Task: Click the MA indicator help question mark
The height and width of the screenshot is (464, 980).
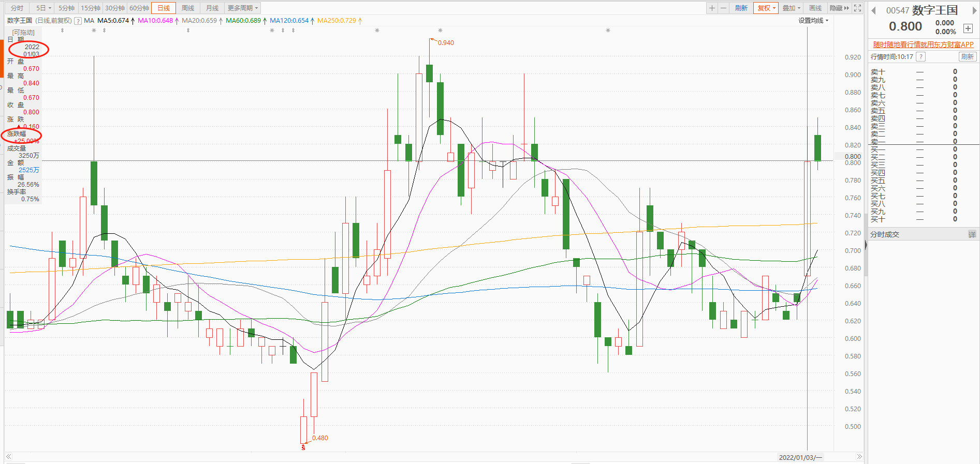Action: [x=78, y=21]
